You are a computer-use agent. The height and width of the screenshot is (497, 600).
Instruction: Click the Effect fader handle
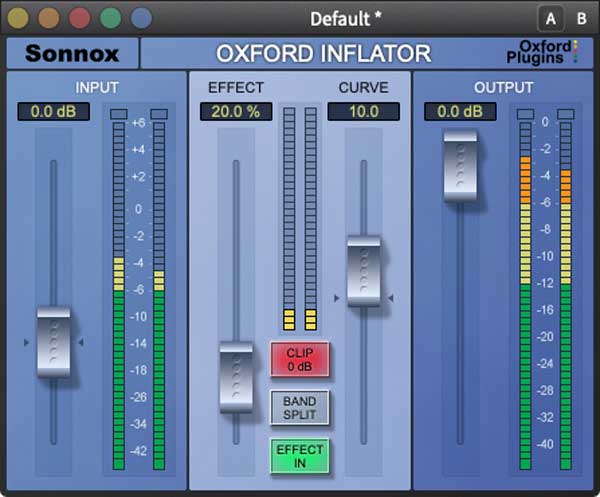click(x=236, y=377)
